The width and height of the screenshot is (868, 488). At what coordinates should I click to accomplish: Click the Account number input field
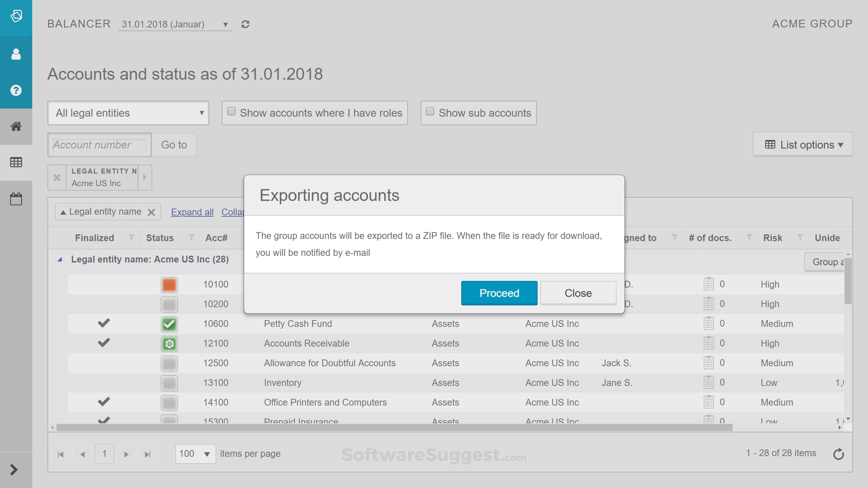[x=99, y=145]
